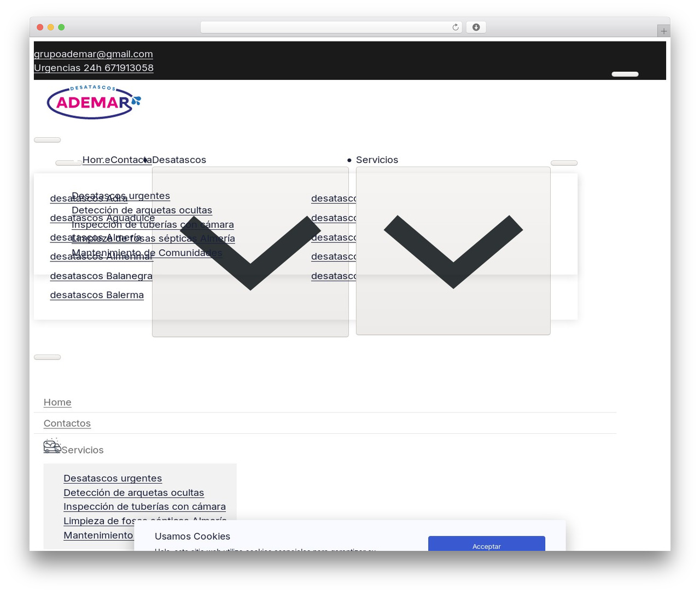Open the desatascos Balanegra link
The image size is (700, 593).
(x=101, y=276)
